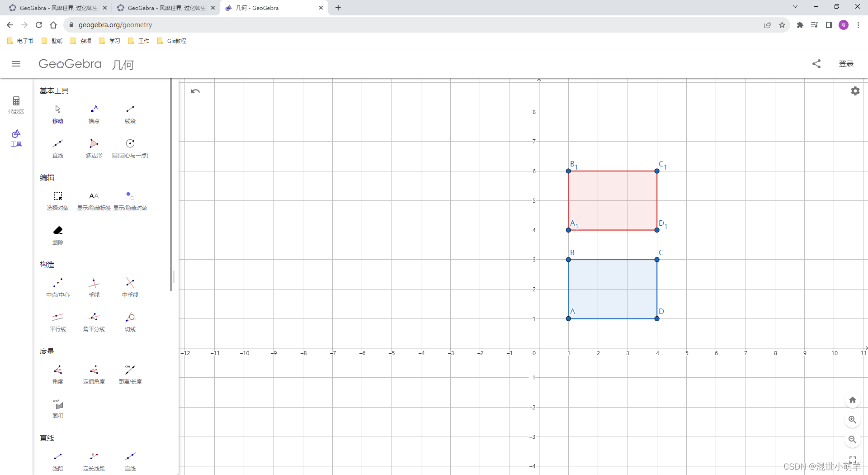The width and height of the screenshot is (868, 475).
Task: Open graphics view settings gear
Action: (855, 91)
